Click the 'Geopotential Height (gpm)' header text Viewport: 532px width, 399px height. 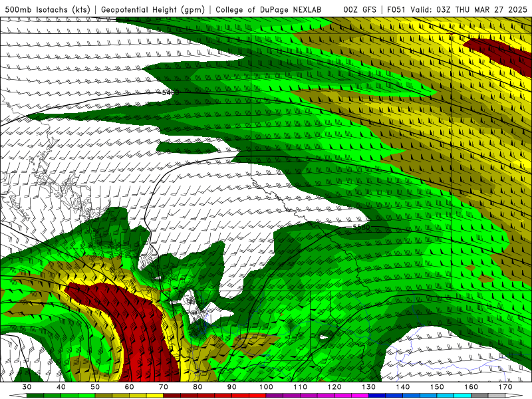coord(153,9)
